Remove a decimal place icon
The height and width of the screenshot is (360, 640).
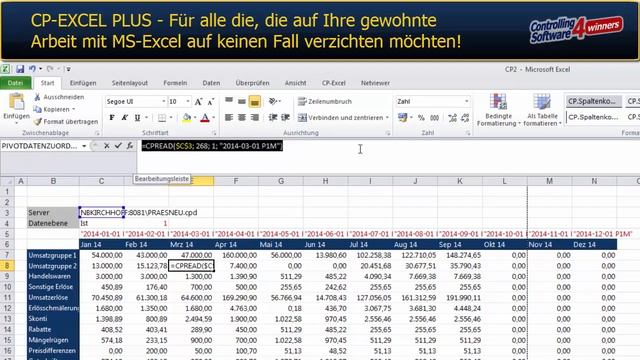(x=465, y=118)
